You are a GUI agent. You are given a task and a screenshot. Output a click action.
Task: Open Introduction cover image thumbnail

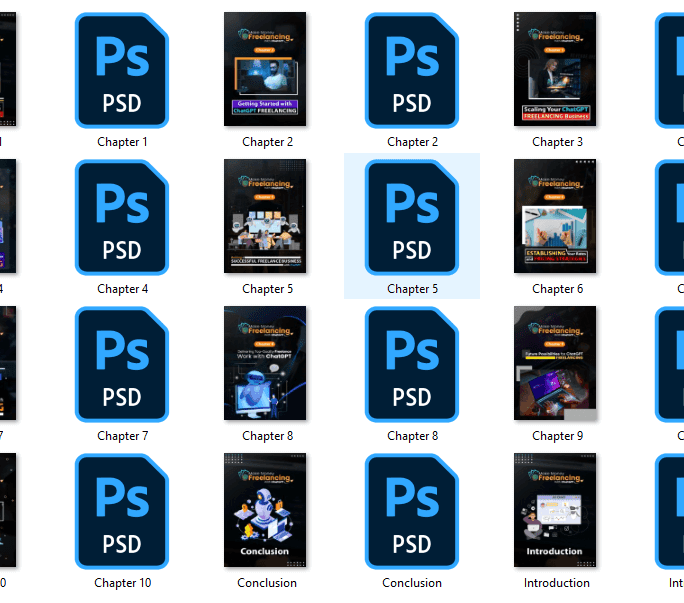coord(555,510)
